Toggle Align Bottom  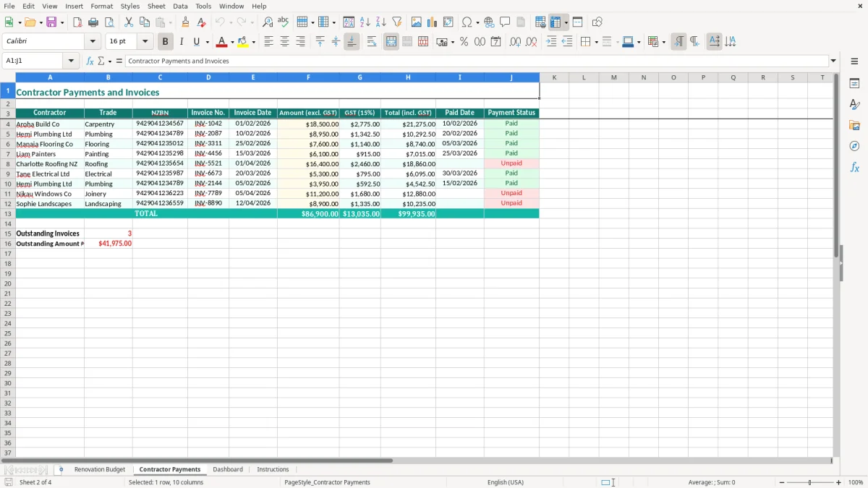point(352,42)
